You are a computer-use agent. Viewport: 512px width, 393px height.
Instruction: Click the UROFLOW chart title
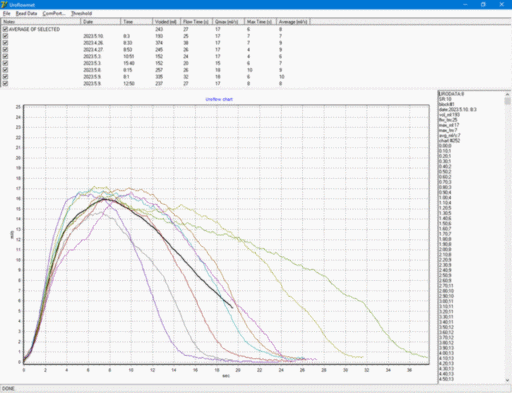pos(219,99)
